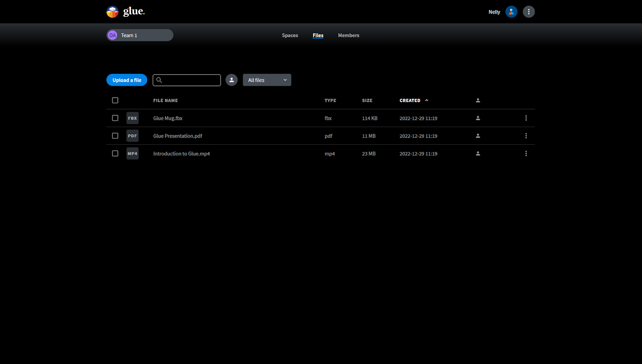Image resolution: width=642 pixels, height=364 pixels.
Task: Switch to the Files tab
Action: [x=318, y=35]
